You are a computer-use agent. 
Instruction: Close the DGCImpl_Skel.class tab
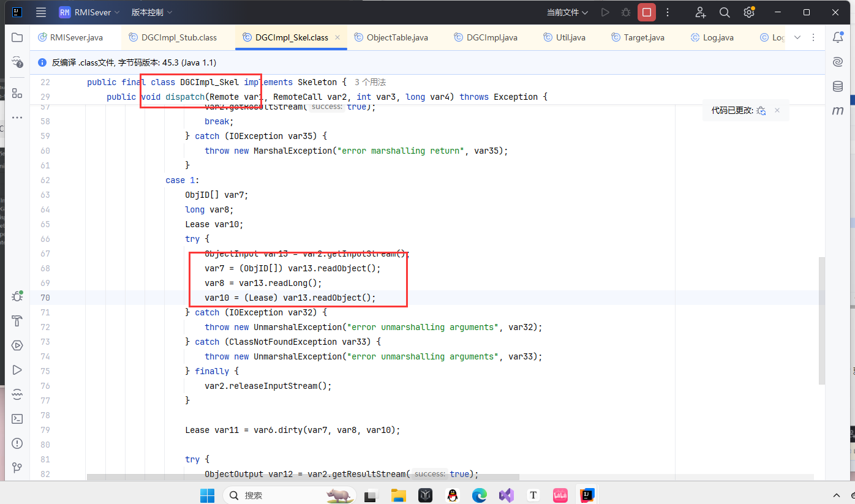(x=337, y=37)
